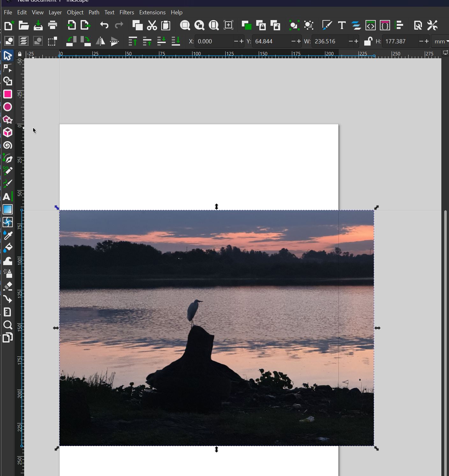Raise selection to top
This screenshot has width=449, height=476.
click(x=133, y=41)
